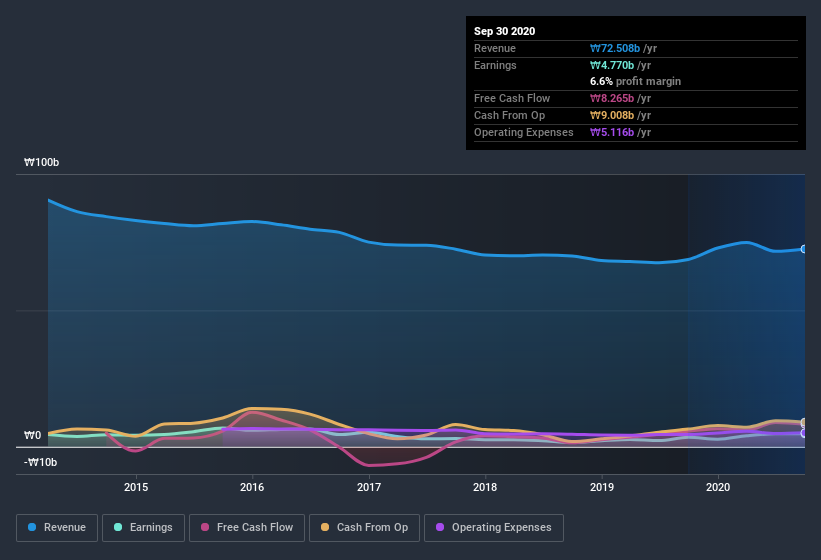The image size is (821, 560).
Task: Click the 2019 axis label
Action: click(x=602, y=487)
